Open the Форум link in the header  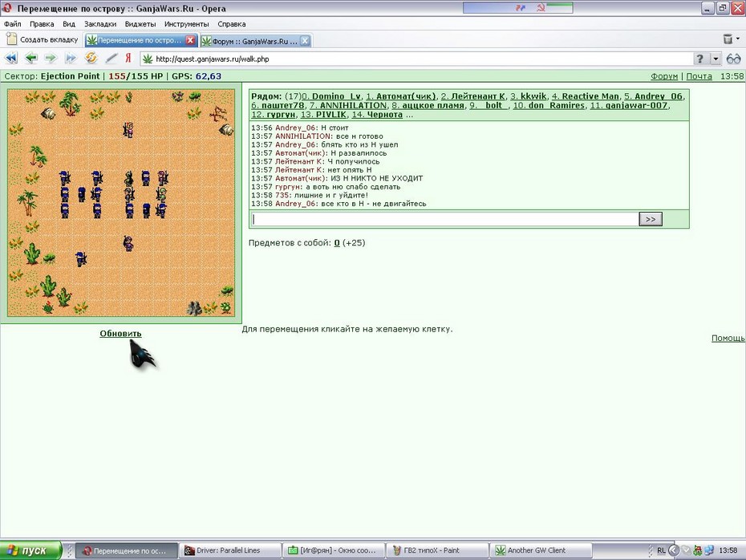pyautogui.click(x=664, y=76)
